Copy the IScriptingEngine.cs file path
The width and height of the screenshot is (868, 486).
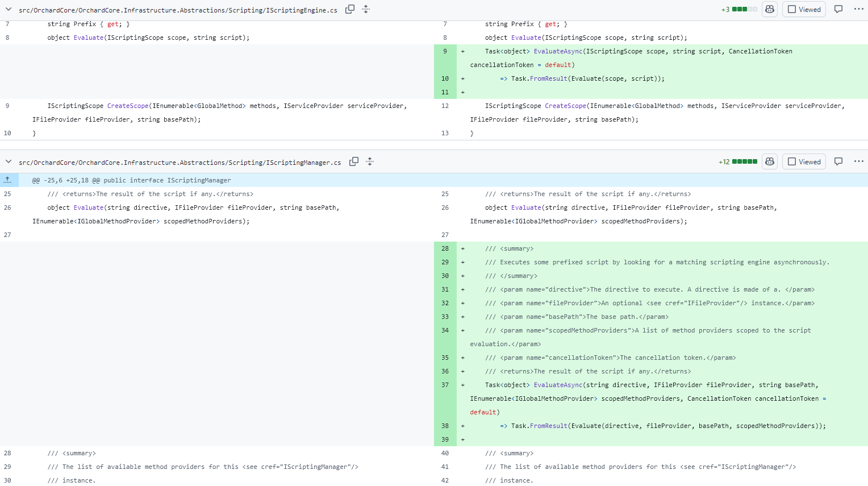point(350,9)
